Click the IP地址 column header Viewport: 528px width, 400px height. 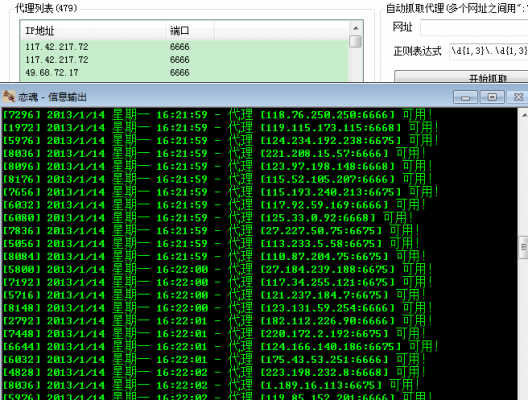[x=93, y=31]
